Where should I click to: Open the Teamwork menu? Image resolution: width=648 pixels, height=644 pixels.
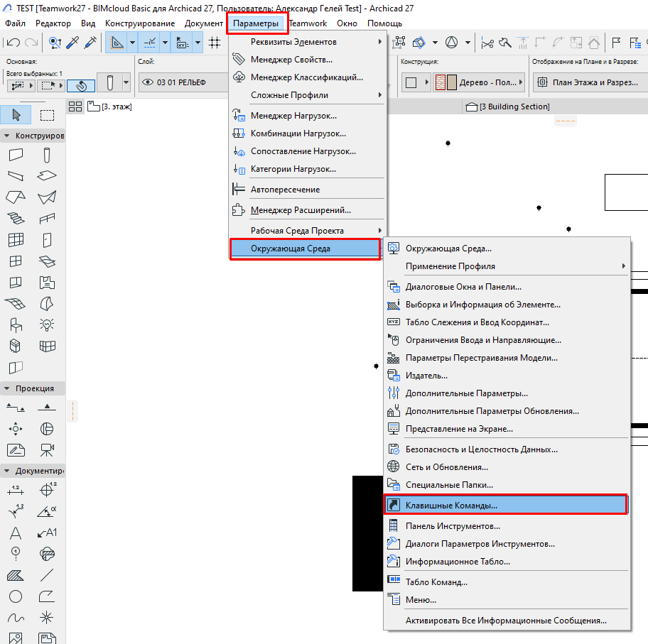(x=308, y=23)
